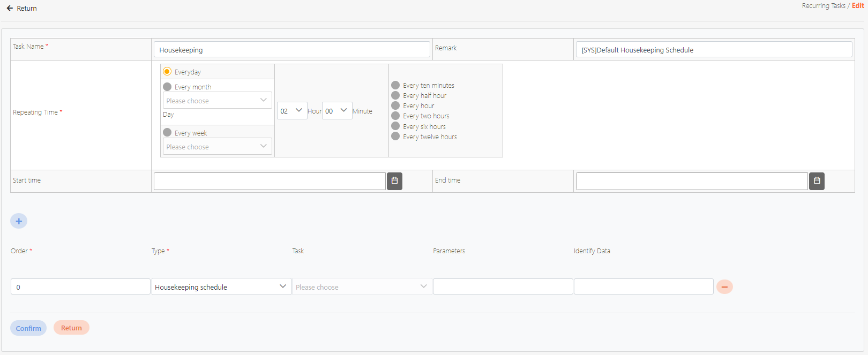This screenshot has height=355, width=868.
Task: Select the Everyday repeat option
Action: point(167,72)
